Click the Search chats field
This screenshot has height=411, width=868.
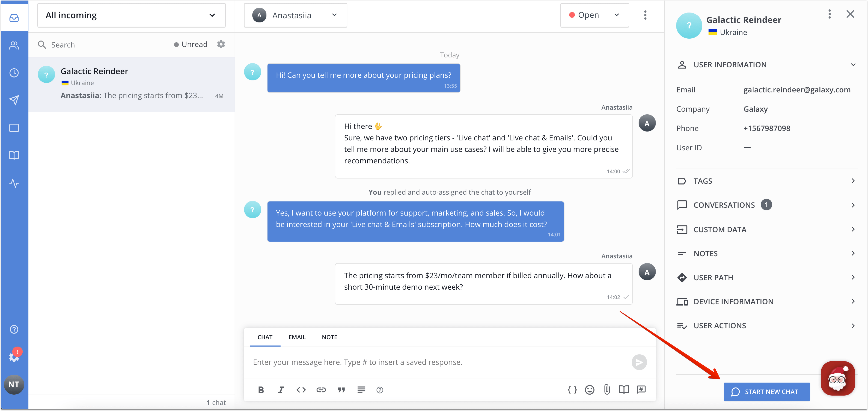pos(101,45)
